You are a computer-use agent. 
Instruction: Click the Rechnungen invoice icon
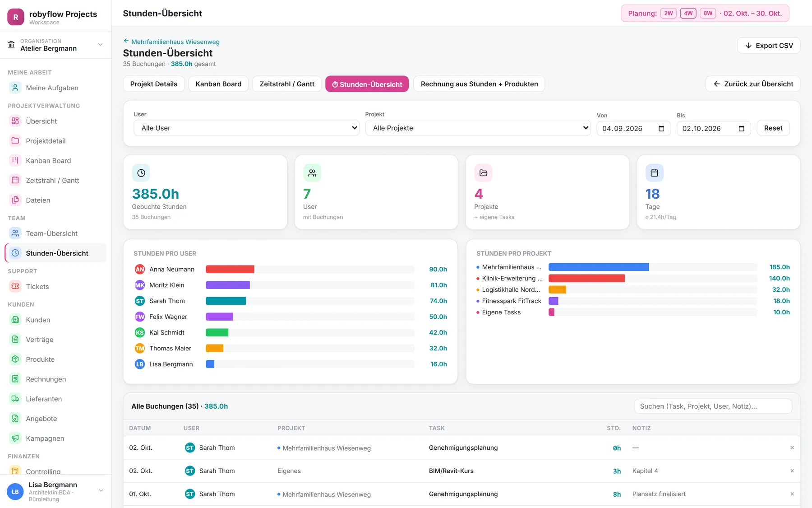[15, 379]
